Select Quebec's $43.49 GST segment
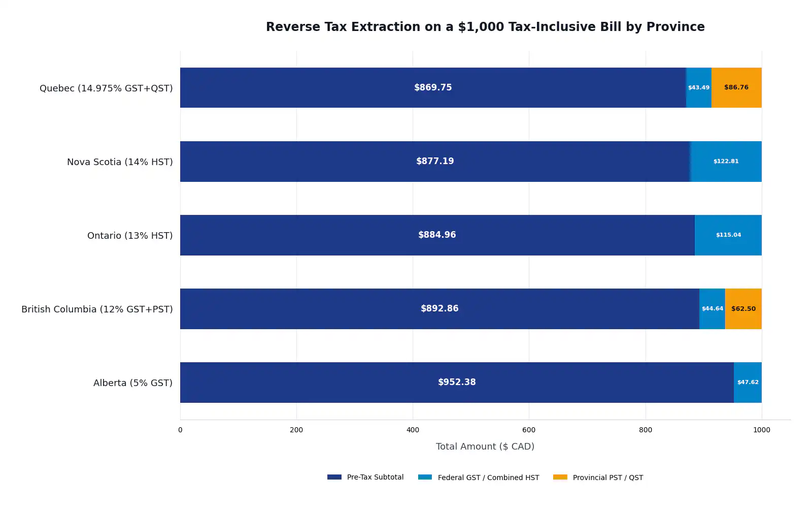This screenshot has width=812, height=508. 699,87
